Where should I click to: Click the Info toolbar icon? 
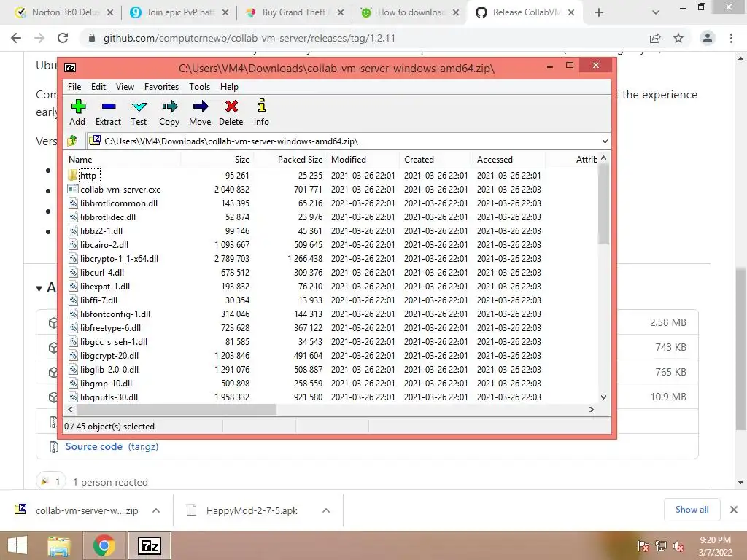point(262,106)
